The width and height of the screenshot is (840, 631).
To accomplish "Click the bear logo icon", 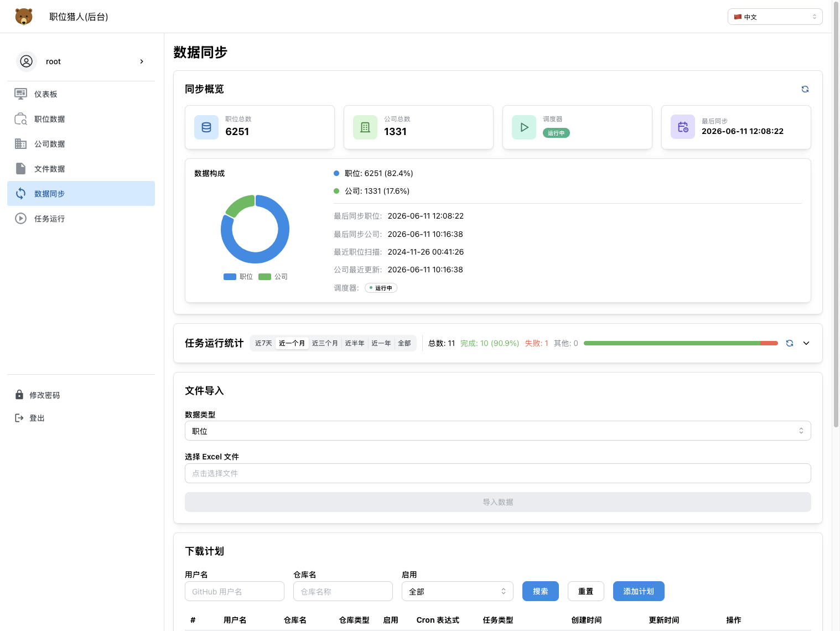I will [24, 17].
